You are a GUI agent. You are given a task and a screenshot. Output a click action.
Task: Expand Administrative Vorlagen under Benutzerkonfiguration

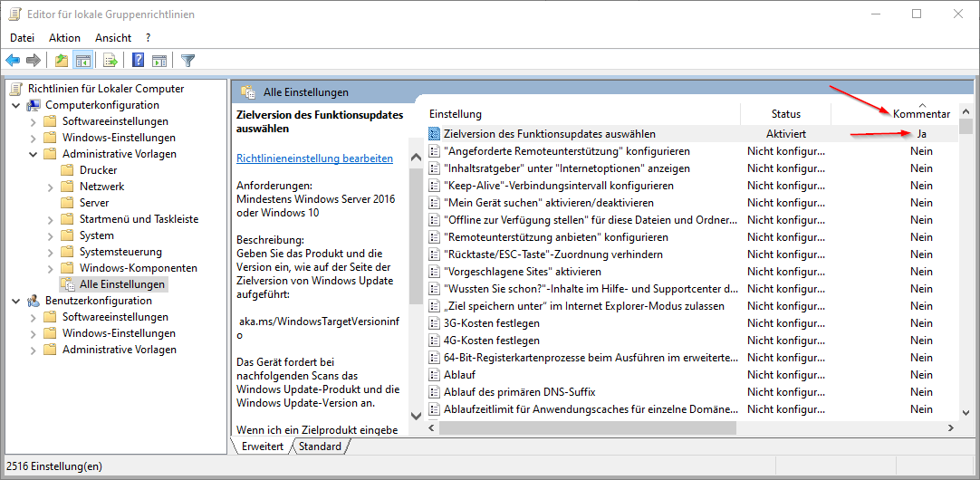point(33,350)
